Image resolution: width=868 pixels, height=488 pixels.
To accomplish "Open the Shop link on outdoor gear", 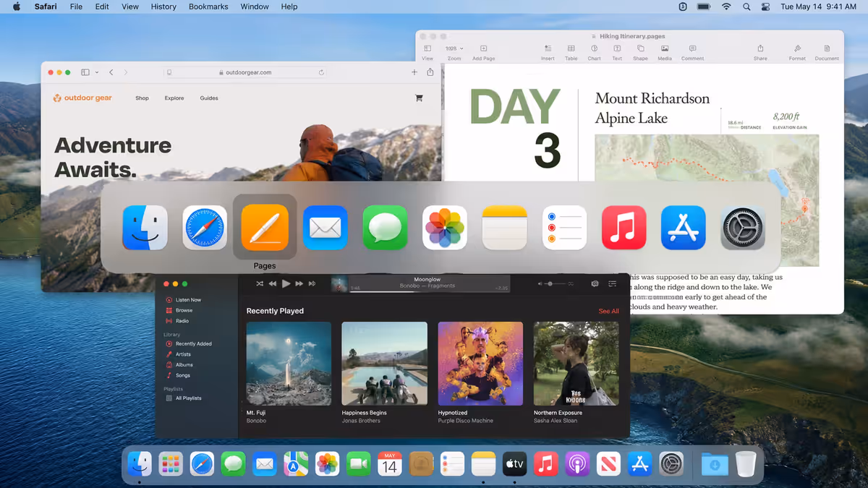I will coord(142,98).
